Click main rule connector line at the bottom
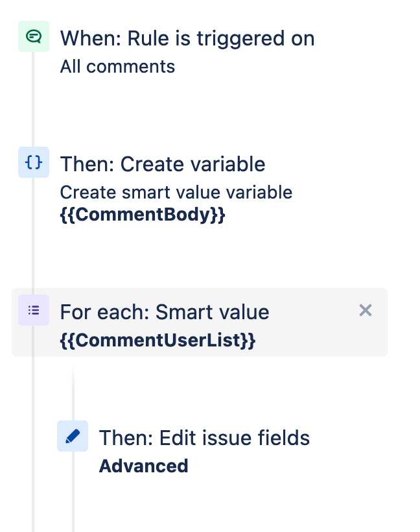Viewport: 420px width, 532px height. (33, 506)
